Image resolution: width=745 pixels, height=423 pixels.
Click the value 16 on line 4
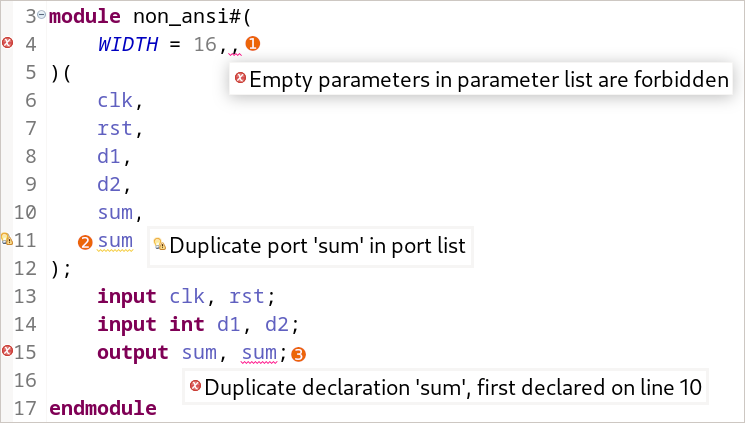205,44
